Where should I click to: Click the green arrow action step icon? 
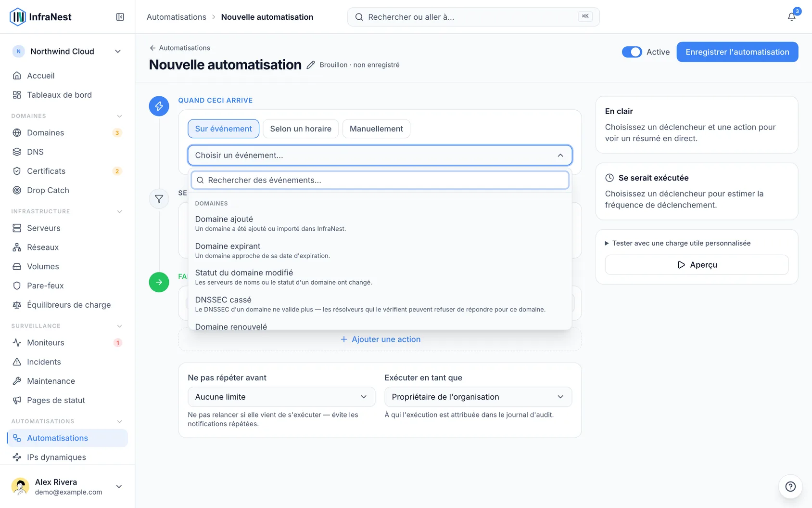click(159, 282)
